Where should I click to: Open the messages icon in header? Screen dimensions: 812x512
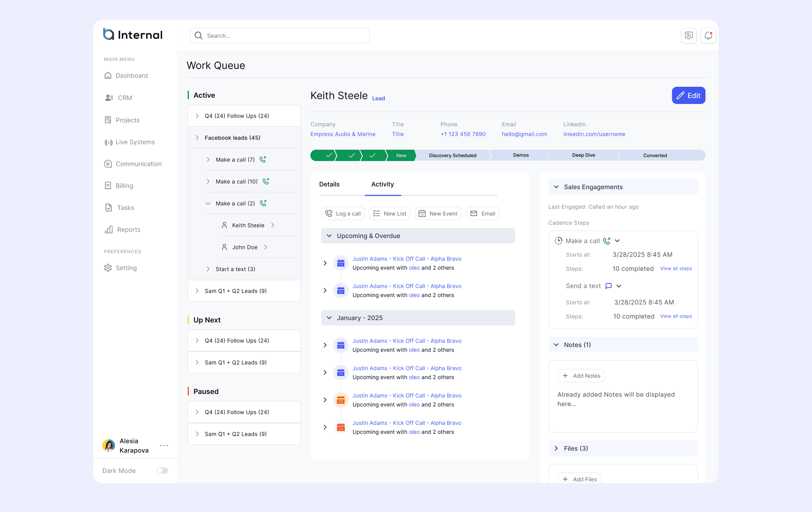[x=688, y=36]
